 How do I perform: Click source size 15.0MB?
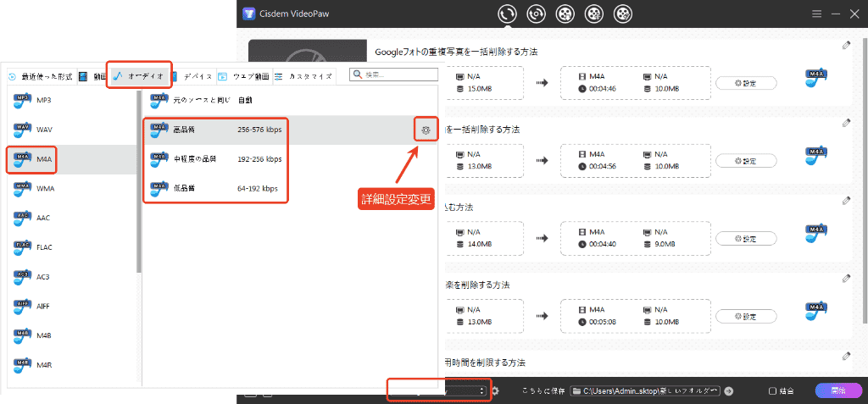tap(480, 89)
